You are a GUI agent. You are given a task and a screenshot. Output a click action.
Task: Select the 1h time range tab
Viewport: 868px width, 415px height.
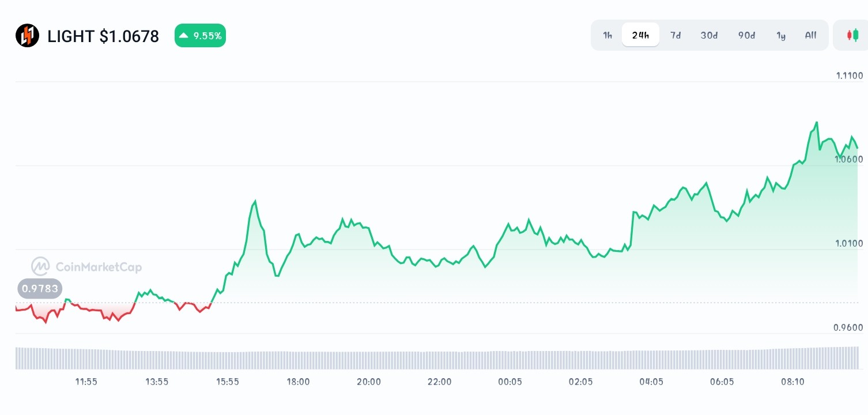pyautogui.click(x=607, y=35)
